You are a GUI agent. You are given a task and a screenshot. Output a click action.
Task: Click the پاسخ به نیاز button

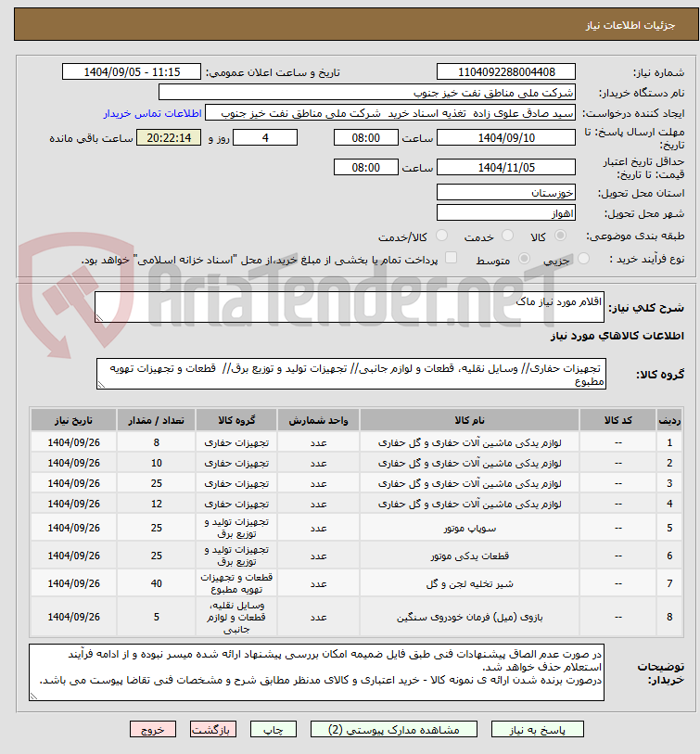[x=537, y=729]
